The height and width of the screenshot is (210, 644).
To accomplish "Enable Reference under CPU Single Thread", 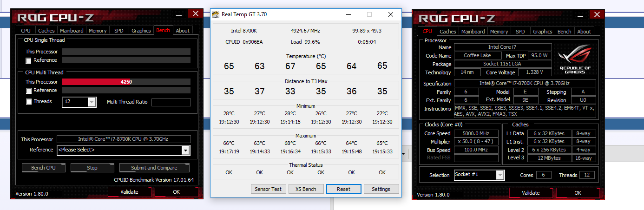I will click(29, 60).
